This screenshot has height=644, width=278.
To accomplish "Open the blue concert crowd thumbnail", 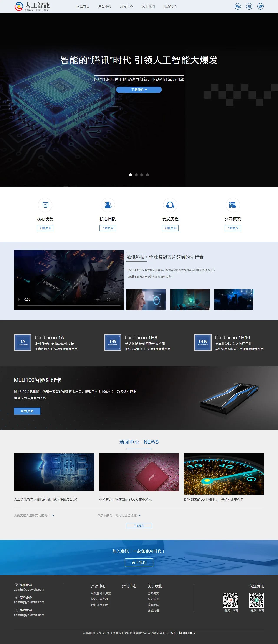I will (x=234, y=300).
